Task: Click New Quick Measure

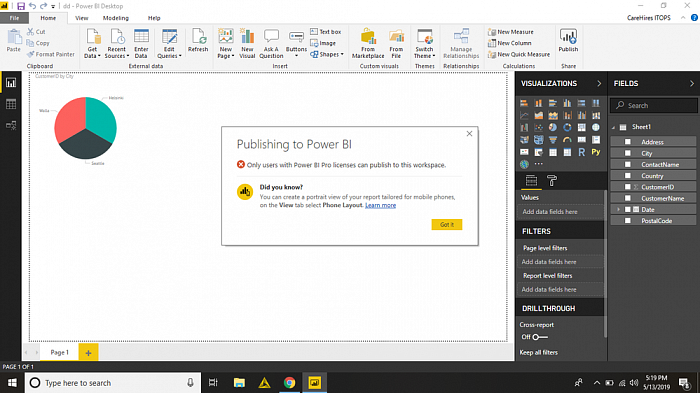Action: tap(519, 54)
